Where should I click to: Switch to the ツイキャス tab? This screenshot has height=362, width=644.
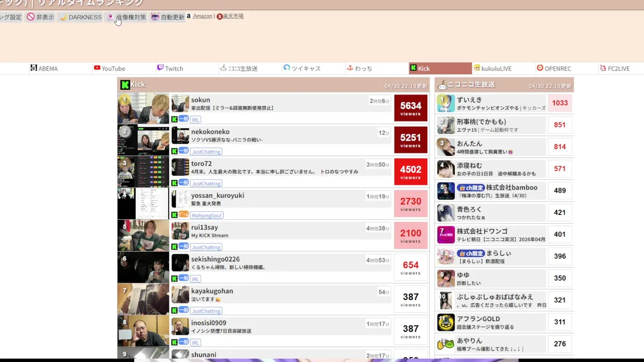302,68
